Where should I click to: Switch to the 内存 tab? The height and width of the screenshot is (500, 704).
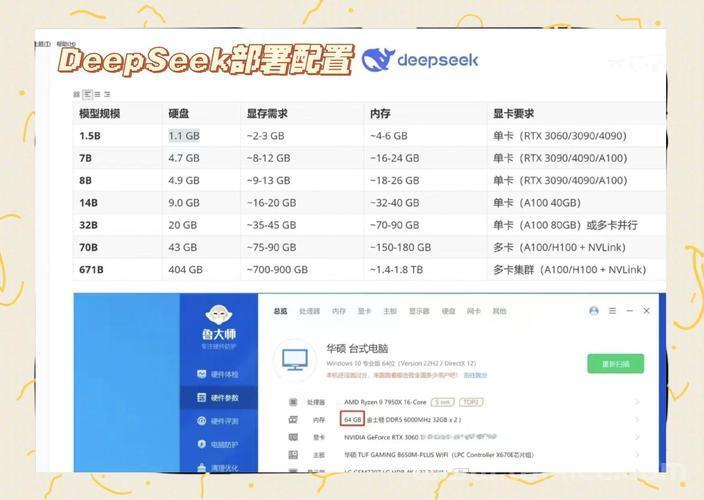(339, 311)
